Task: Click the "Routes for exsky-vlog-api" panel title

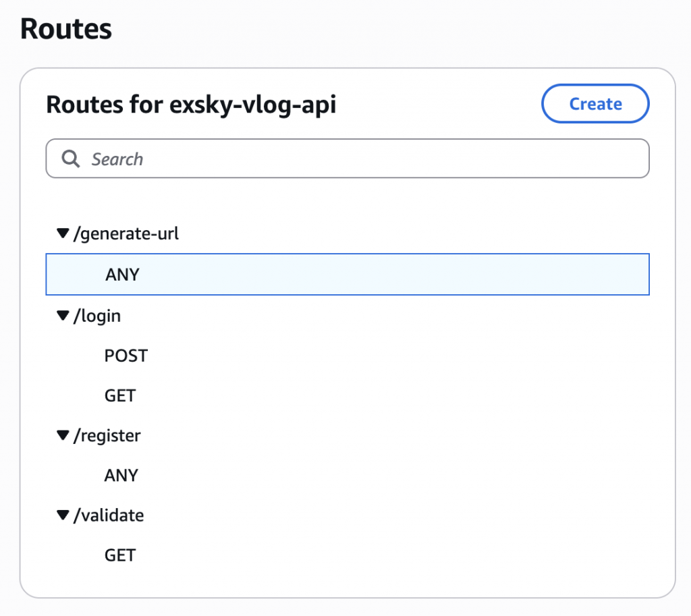Action: [191, 105]
